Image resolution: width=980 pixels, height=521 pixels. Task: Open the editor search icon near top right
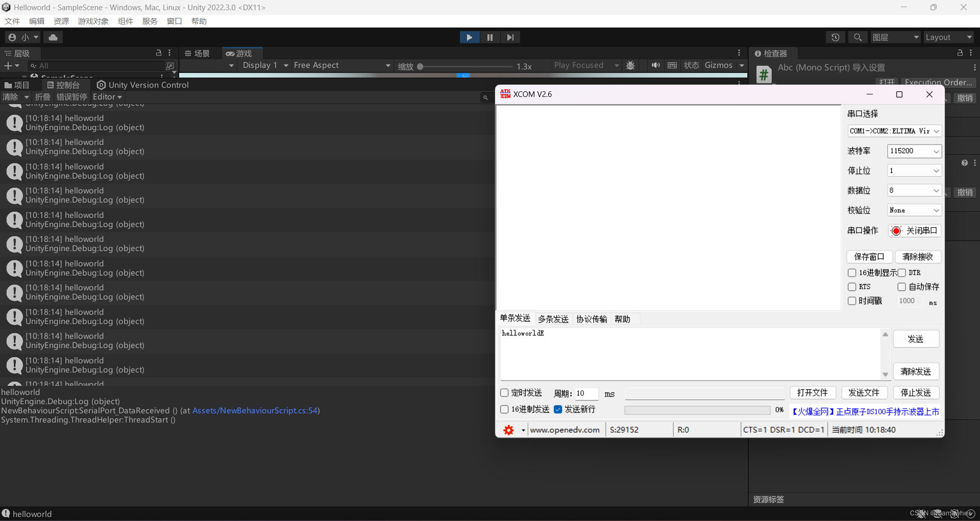(857, 37)
